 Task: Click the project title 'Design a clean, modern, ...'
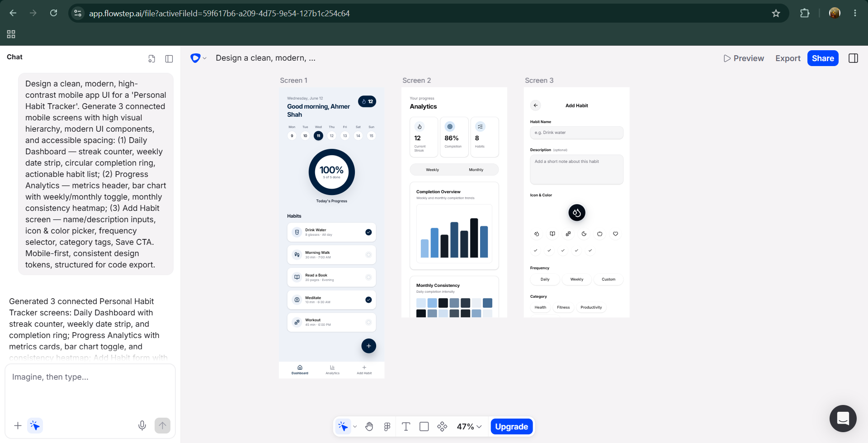click(265, 58)
